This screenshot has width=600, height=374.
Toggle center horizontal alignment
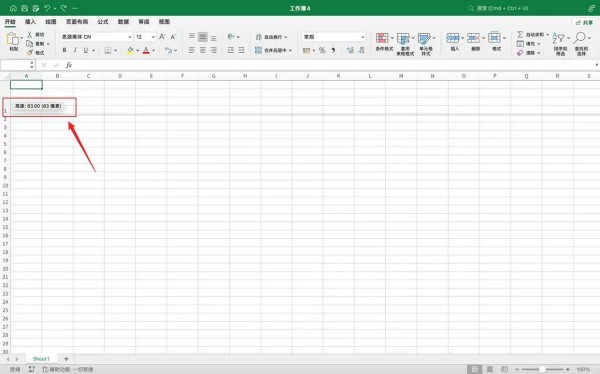(203, 50)
